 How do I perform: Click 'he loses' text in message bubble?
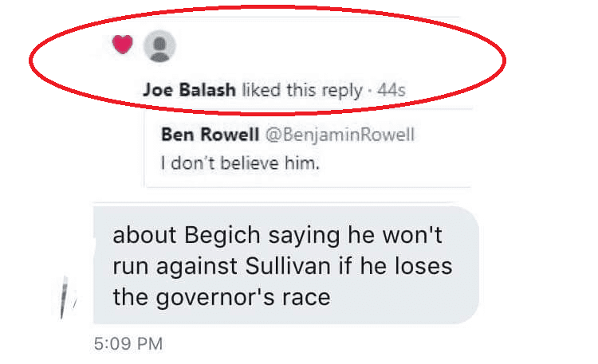tap(406, 266)
